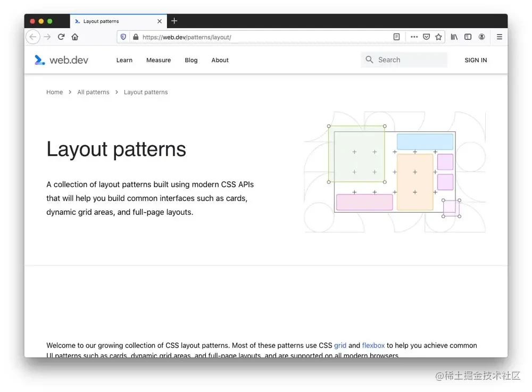This screenshot has width=532, height=392.
Task: Bookmark this page with the star icon
Action: pyautogui.click(x=439, y=37)
